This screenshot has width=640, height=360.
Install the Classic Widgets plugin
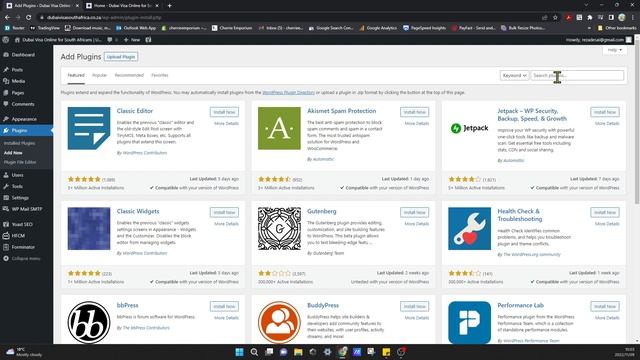point(224,212)
